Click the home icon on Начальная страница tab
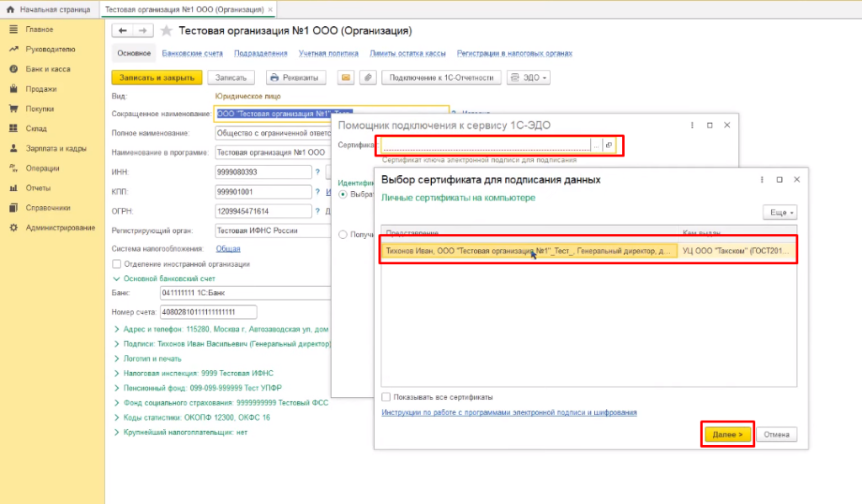This screenshot has width=862, height=504. pos(10,9)
